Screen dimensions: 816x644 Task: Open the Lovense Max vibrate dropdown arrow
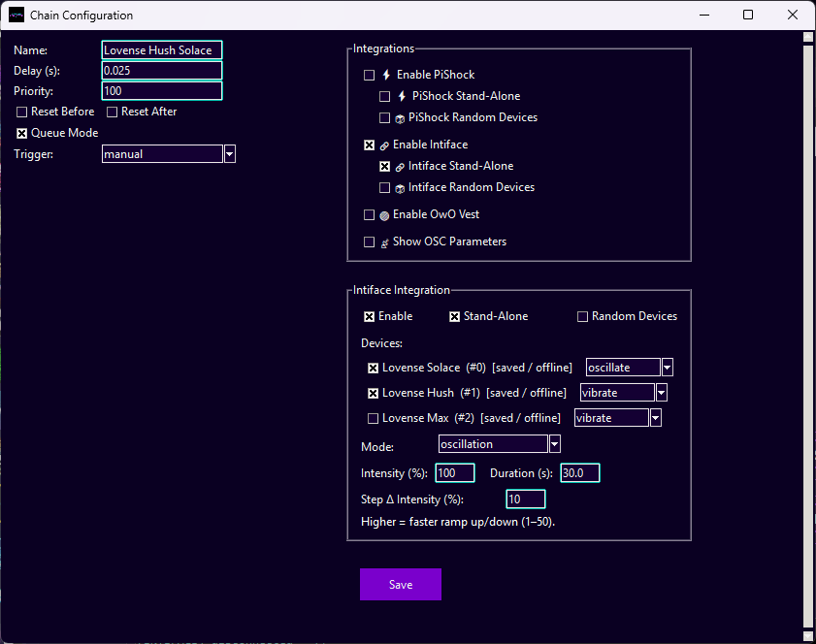tap(655, 418)
